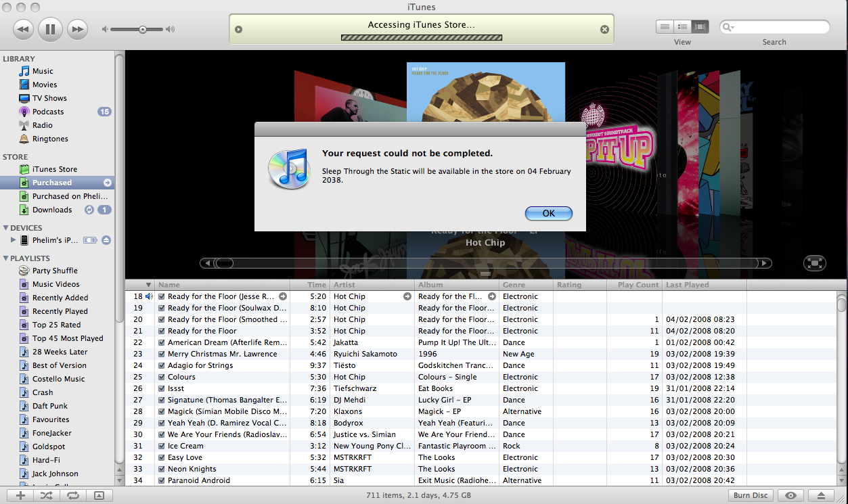Dismiss the dialog with OK
The height and width of the screenshot is (504, 848).
click(548, 213)
